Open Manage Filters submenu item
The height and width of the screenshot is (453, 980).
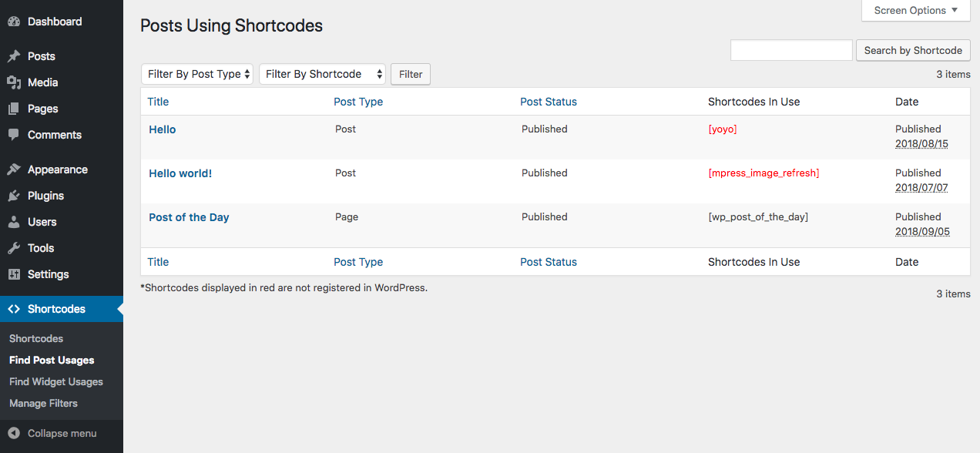43,403
